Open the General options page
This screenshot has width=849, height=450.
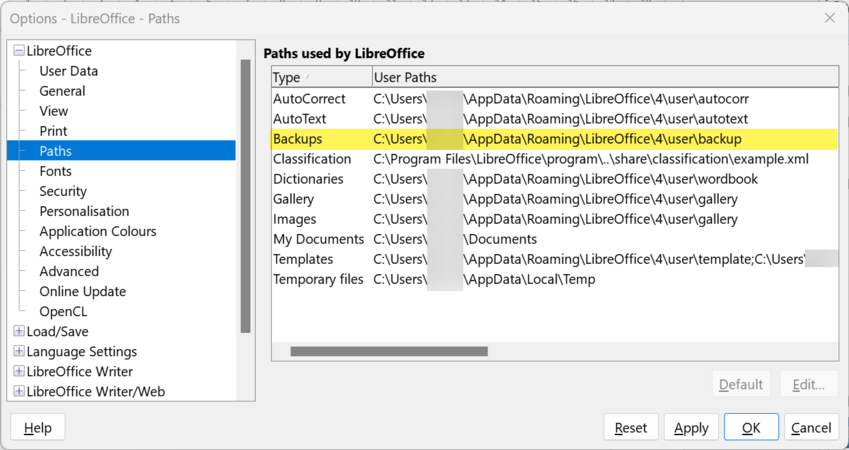62,91
